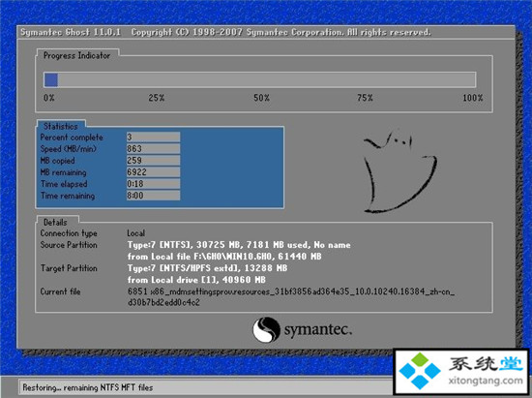Click the xitongtang.com website link
Image resolution: width=532 pixels, height=398 pixels.
[x=486, y=380]
